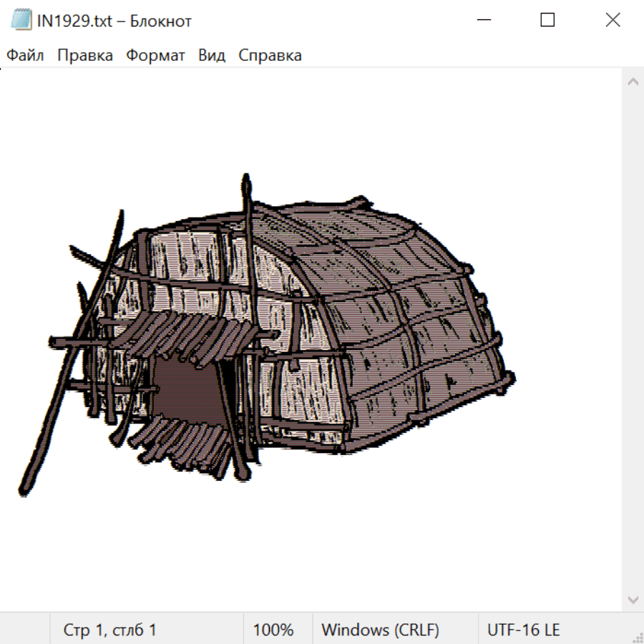
Task: Click the 'IN1929.txt – Блокнот' window title
Action: click(x=114, y=21)
